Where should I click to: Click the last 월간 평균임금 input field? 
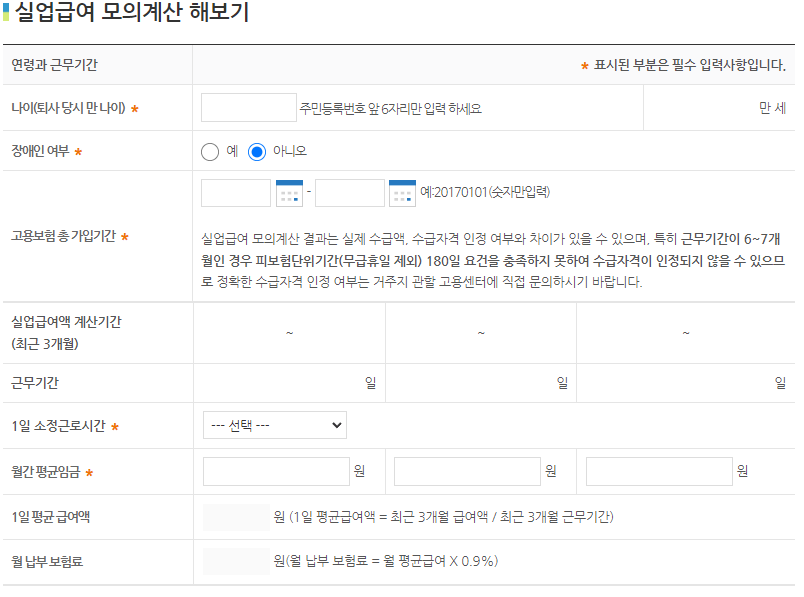click(660, 470)
